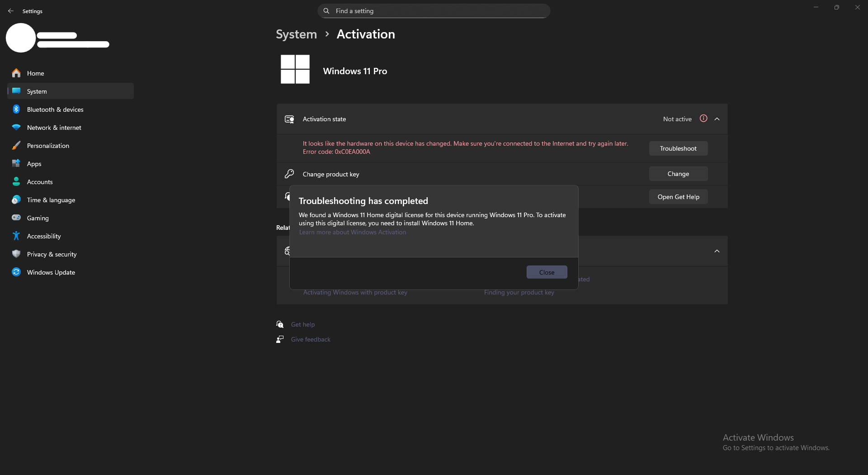Click Activating Windows with product key link
This screenshot has height=475, width=868.
355,292
